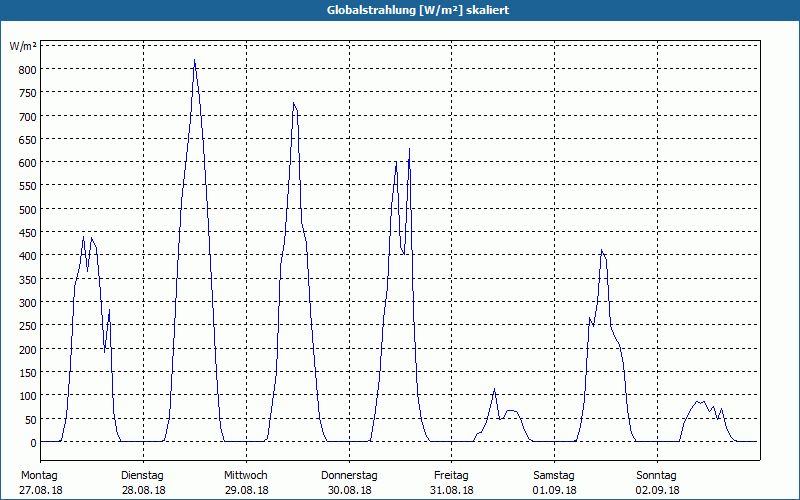Screen dimensions: 800x500
Task: Click the Samstag day label
Action: 554,476
